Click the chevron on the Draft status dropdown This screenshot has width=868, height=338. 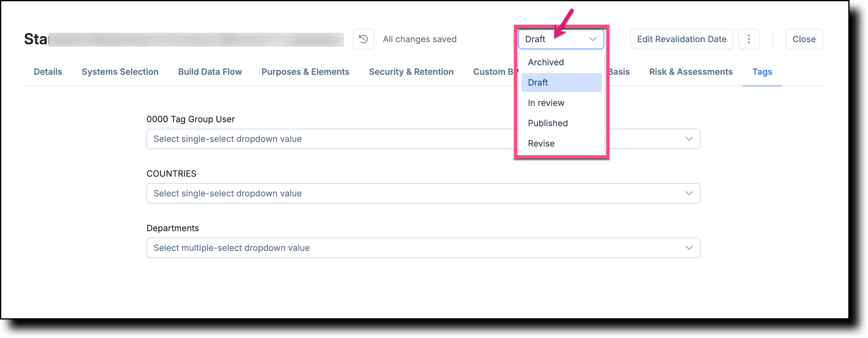[593, 39]
